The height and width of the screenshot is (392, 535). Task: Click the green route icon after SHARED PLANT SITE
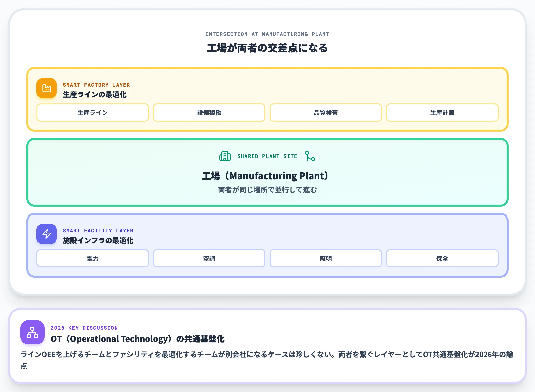click(310, 156)
